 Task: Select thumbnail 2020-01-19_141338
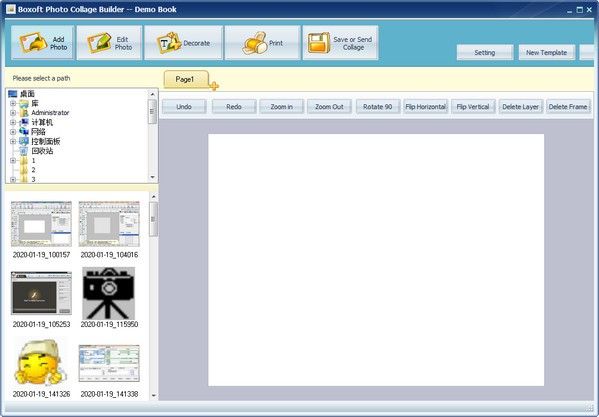[109, 363]
